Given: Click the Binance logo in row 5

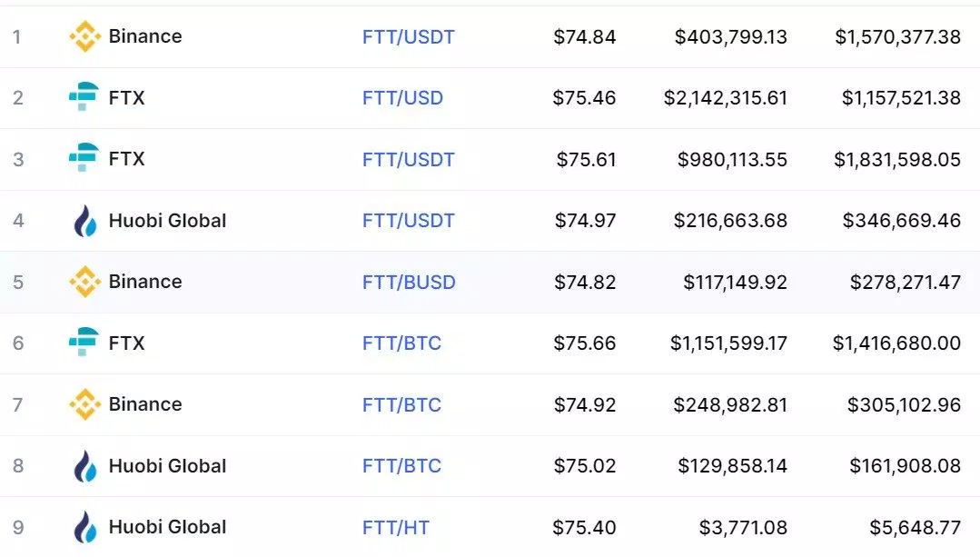Looking at the screenshot, I should [84, 282].
